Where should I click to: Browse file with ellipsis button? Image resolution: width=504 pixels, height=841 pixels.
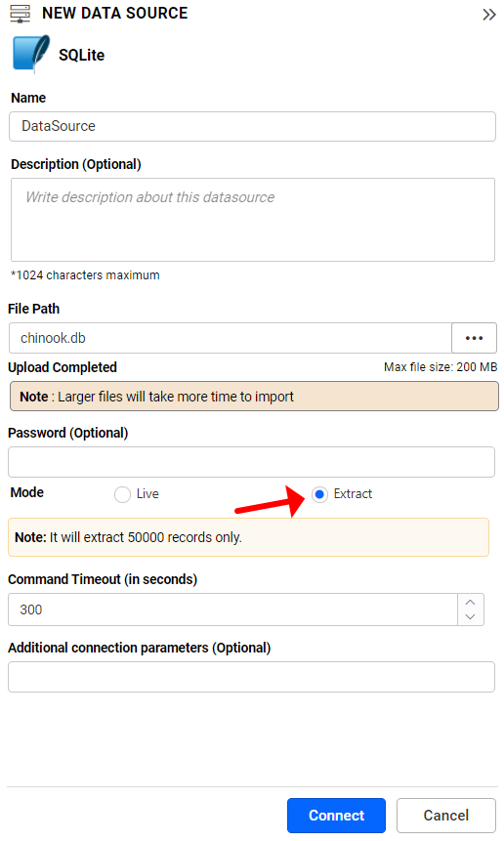coord(474,338)
